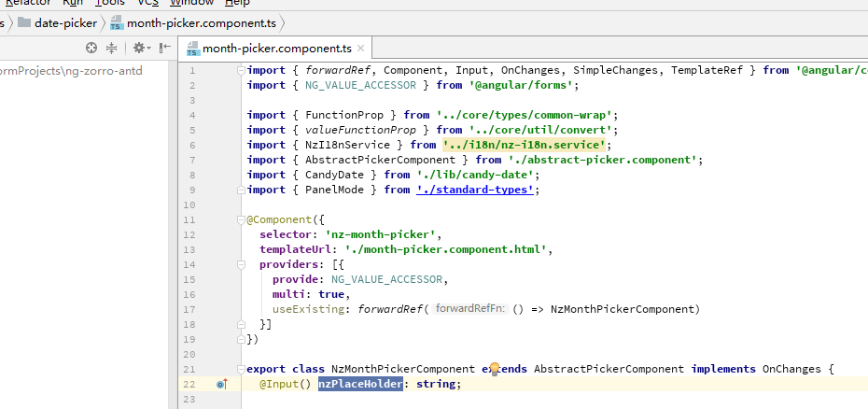
Task: Click the forwardRefFn parameter hint
Action: (x=471, y=309)
